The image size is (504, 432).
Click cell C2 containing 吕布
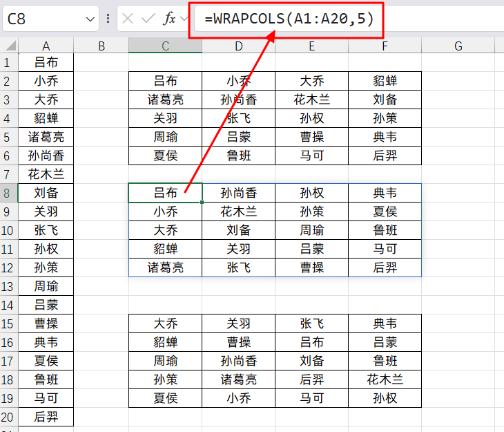pos(165,81)
